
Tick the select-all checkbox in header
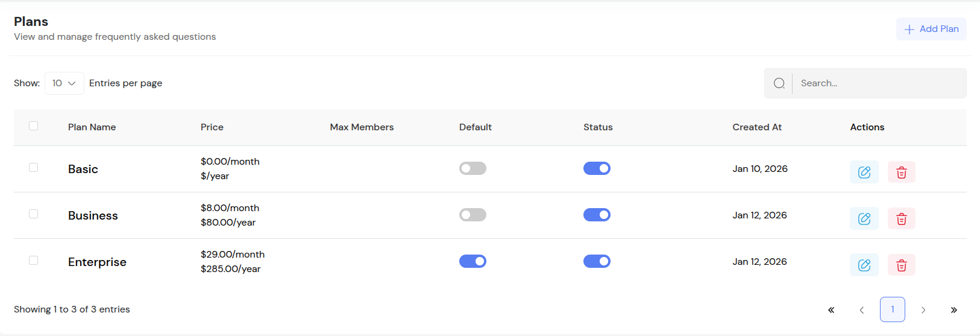[x=34, y=126]
